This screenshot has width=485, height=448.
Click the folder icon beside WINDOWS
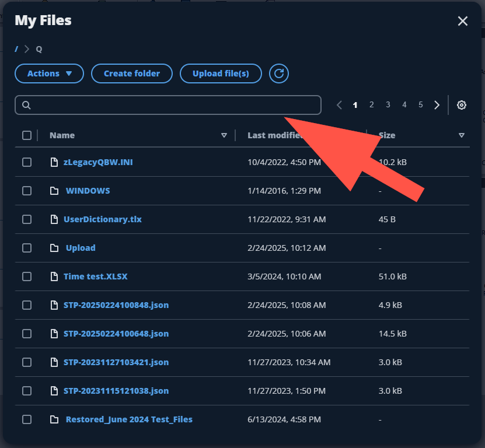point(54,191)
